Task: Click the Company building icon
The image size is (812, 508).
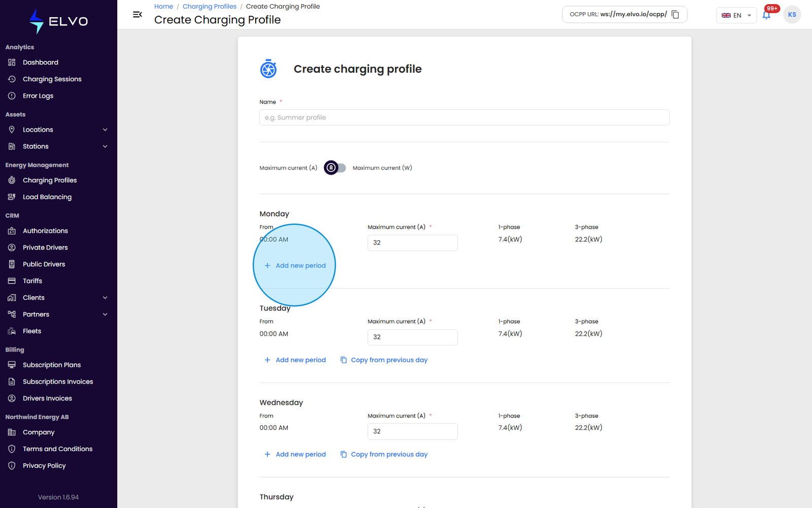Action: [12, 432]
